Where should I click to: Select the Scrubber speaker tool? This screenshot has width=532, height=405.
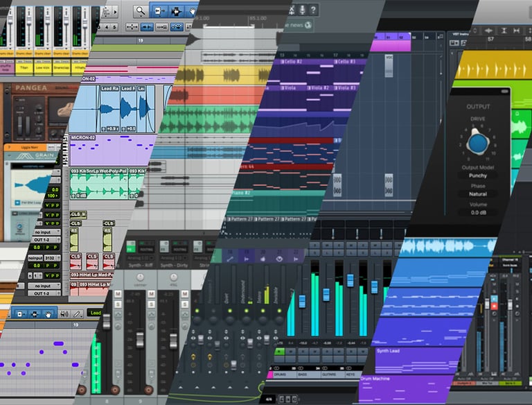point(64,314)
